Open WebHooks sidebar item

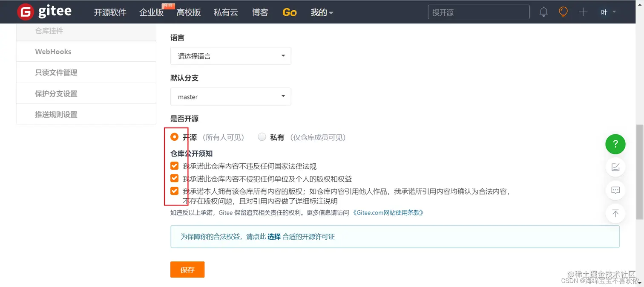(86, 52)
